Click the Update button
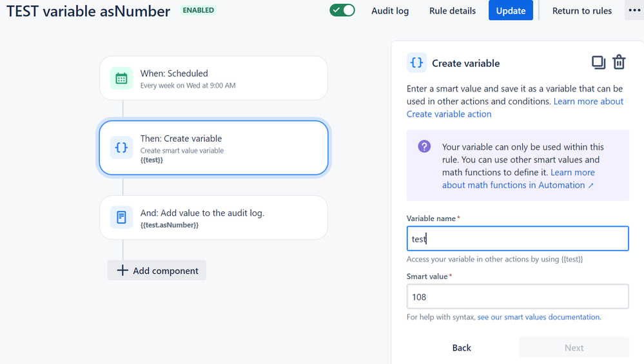Screen dimensions: 644x364 (511, 11)
